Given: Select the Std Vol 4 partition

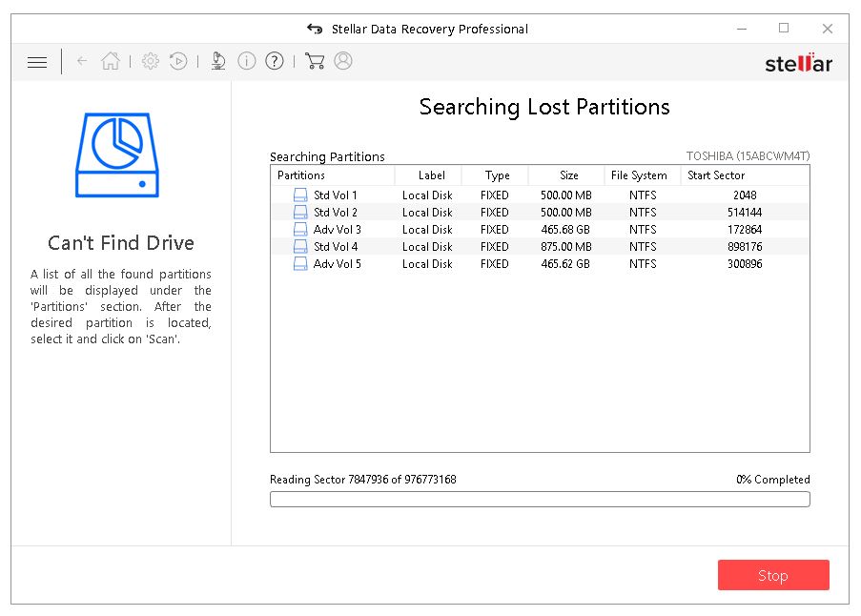Looking at the screenshot, I should pos(540,247).
